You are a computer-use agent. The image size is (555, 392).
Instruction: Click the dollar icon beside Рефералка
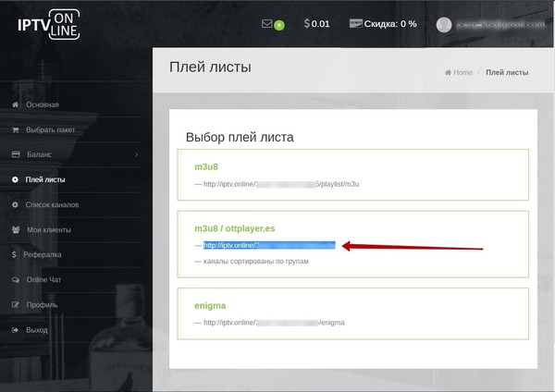14,254
